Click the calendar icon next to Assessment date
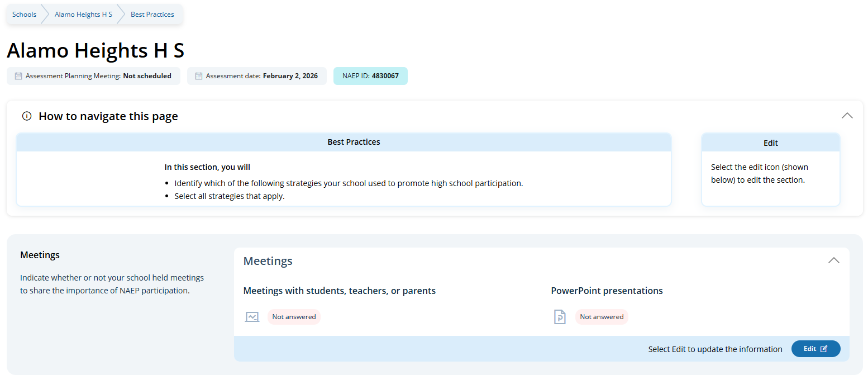 coord(198,76)
